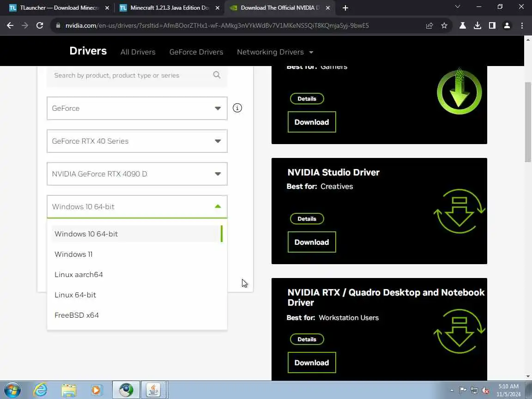Open the Windows Start button

pyautogui.click(x=12, y=390)
